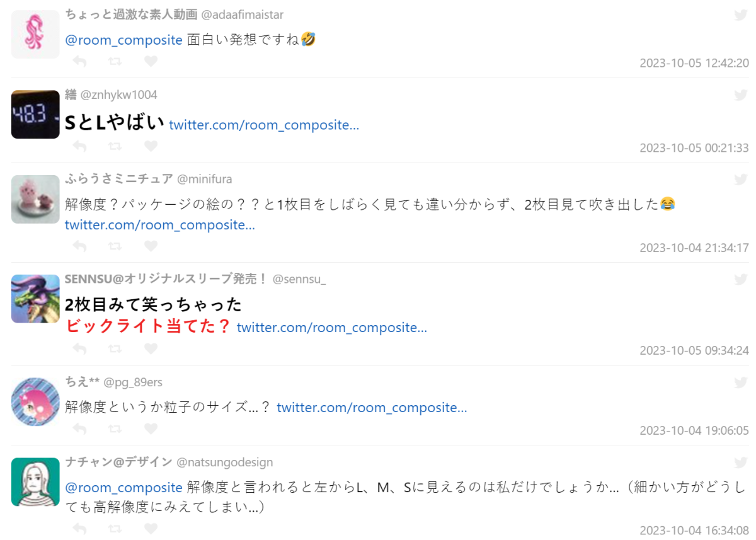The width and height of the screenshot is (756, 540).
Task: Click the 2023-10-05 00:21:33 timestamp
Action: coord(694,148)
